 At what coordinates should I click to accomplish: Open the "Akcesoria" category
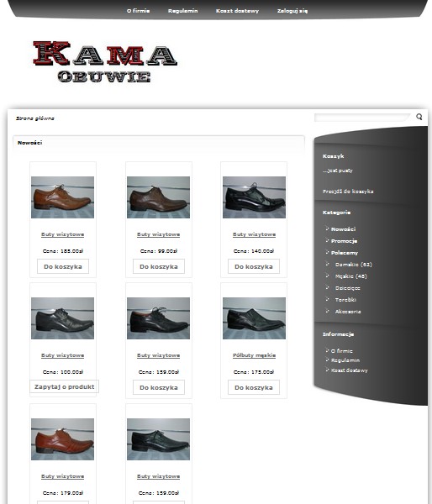click(348, 312)
